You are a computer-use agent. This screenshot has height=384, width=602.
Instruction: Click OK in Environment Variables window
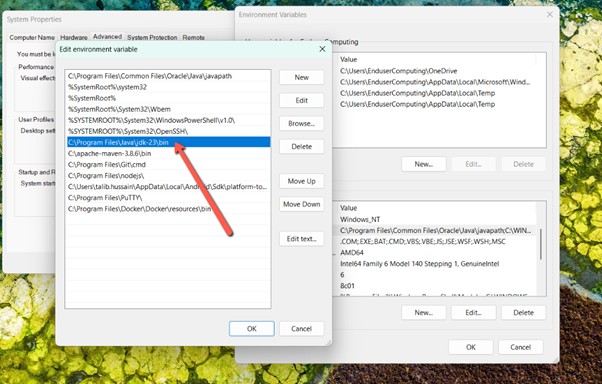pos(471,347)
